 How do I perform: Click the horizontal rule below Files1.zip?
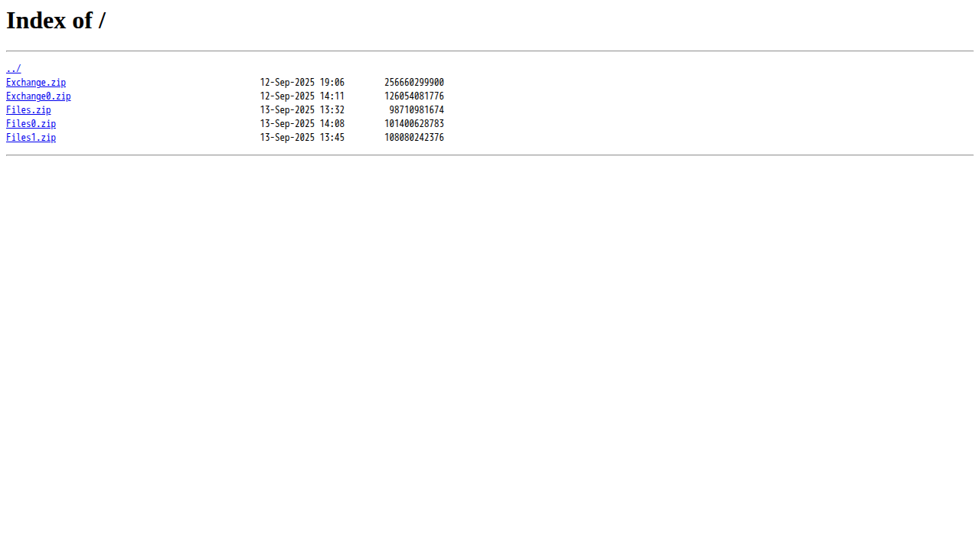(490, 155)
